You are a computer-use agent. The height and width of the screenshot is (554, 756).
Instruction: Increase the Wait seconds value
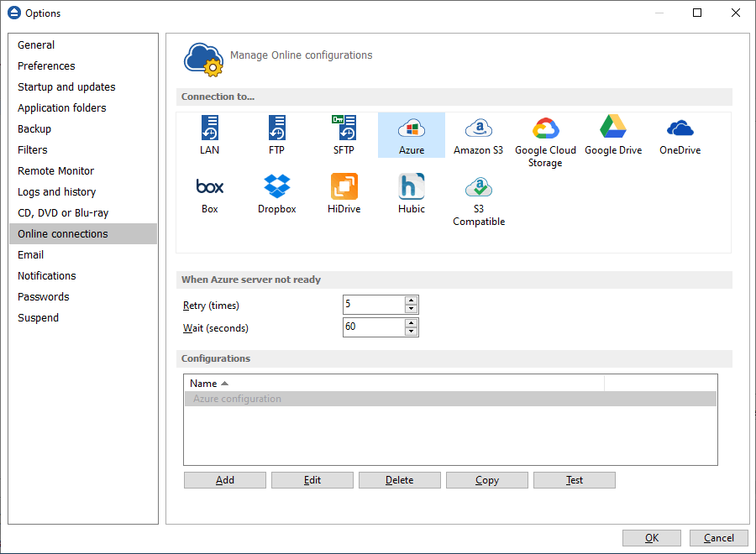411,323
